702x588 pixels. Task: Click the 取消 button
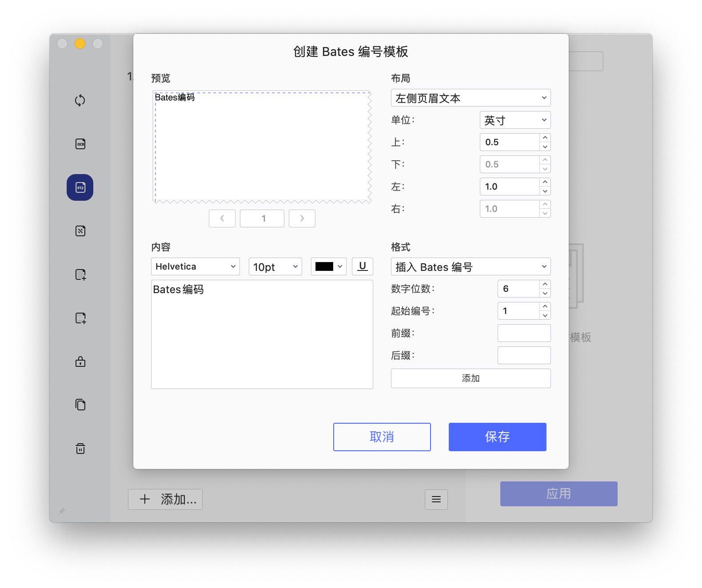click(x=382, y=437)
